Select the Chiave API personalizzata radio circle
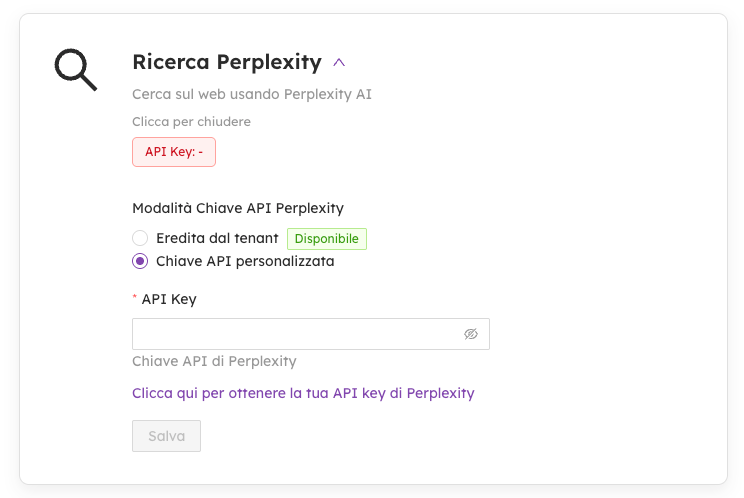Screen dimensions: 744x498 (x=140, y=262)
